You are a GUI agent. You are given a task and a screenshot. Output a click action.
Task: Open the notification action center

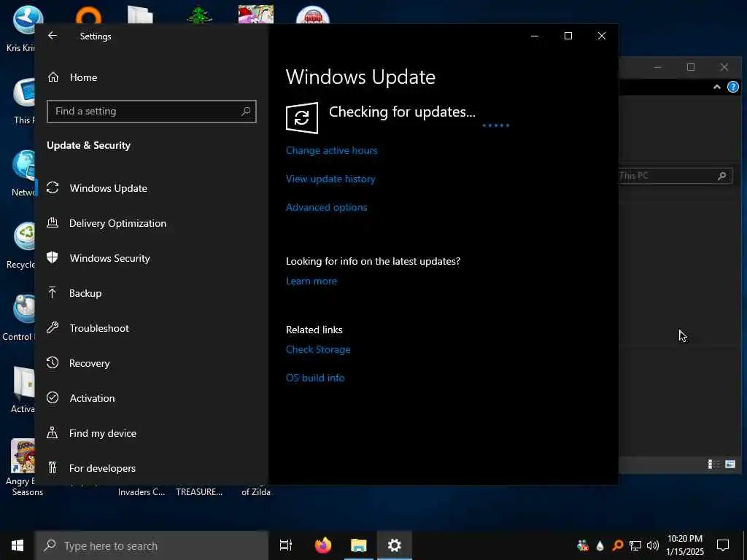point(723,545)
